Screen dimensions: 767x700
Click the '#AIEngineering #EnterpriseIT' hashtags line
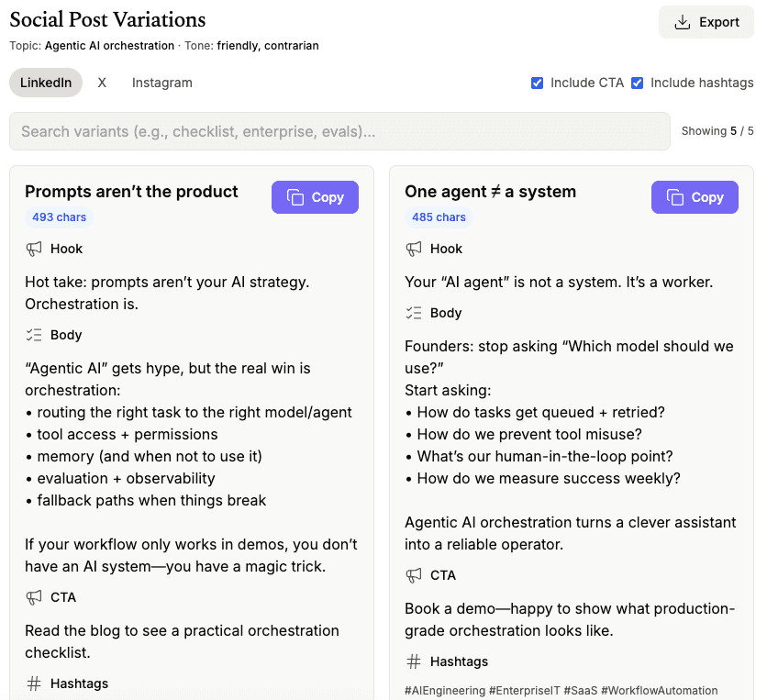(561, 690)
